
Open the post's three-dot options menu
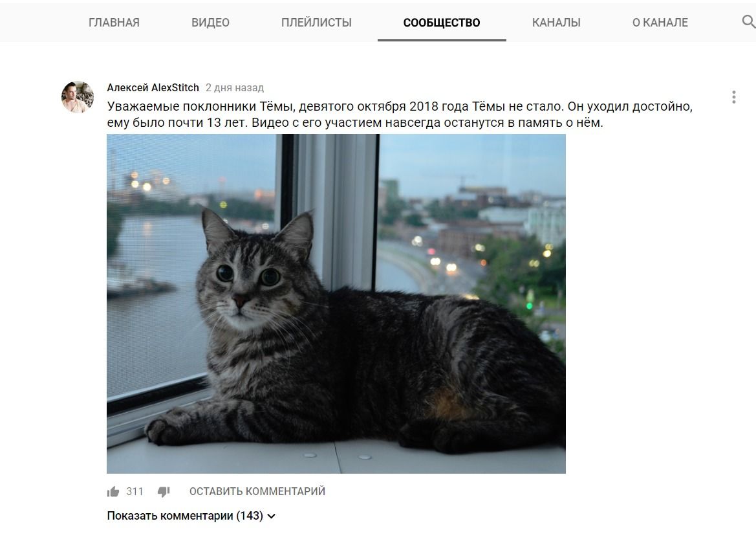tap(734, 97)
